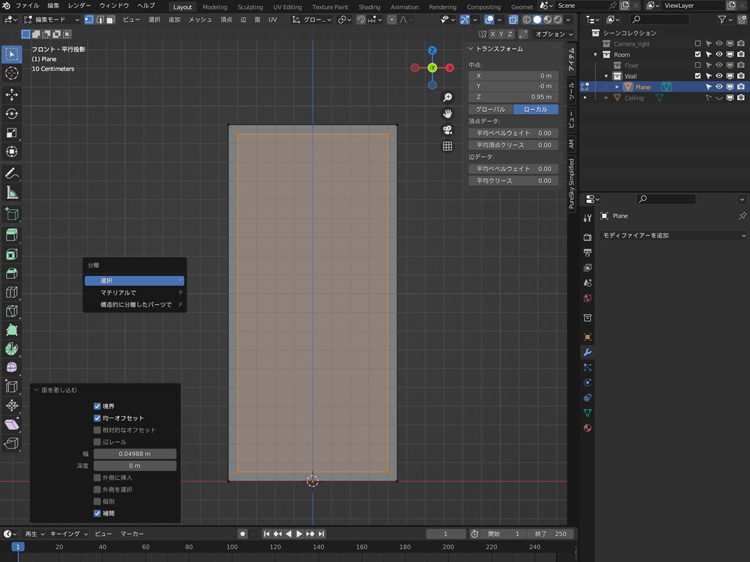Click the pan hand icon in viewport
The width and height of the screenshot is (750, 562).
click(x=448, y=114)
